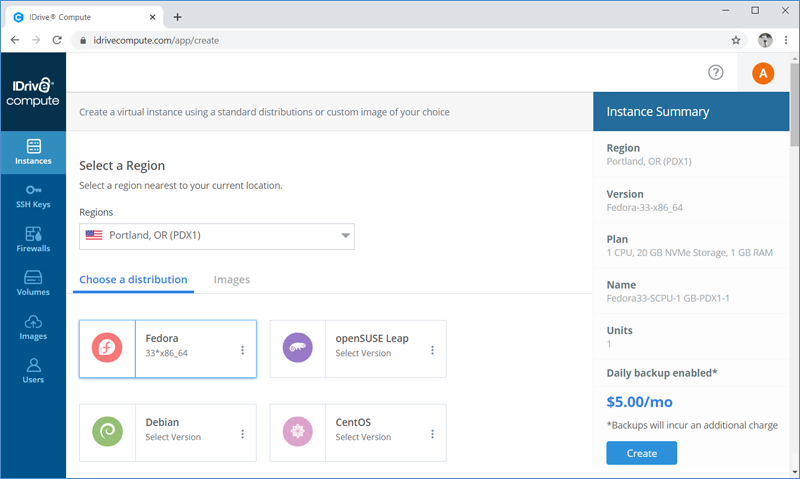800x479 pixels.
Task: Open the Instances section in sidebar
Action: pos(33,153)
